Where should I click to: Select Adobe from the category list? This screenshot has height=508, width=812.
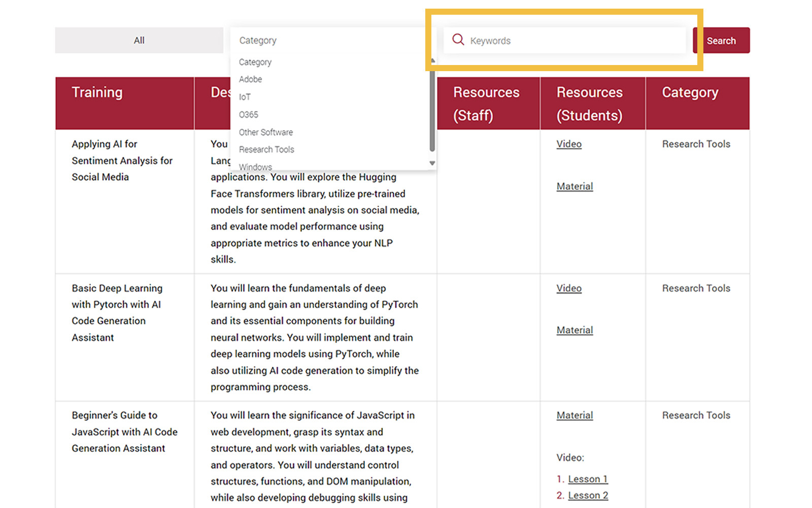(x=250, y=79)
